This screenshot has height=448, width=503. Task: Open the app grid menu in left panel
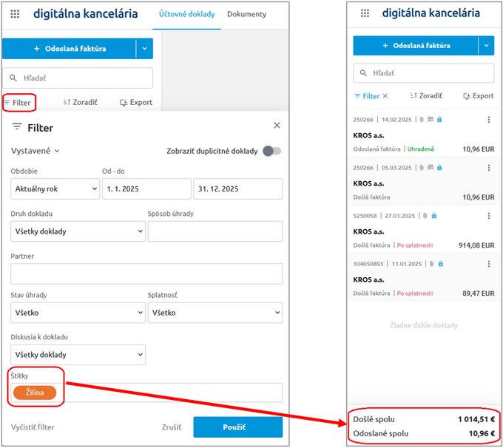16,14
